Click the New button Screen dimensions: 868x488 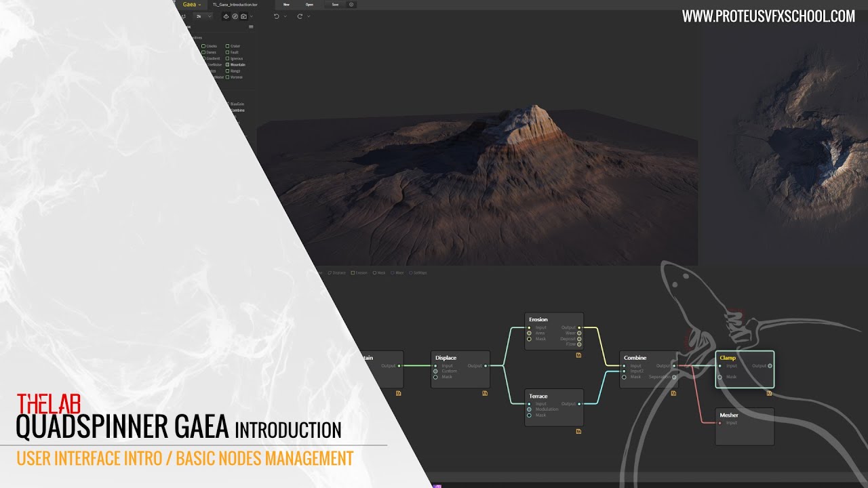click(286, 5)
